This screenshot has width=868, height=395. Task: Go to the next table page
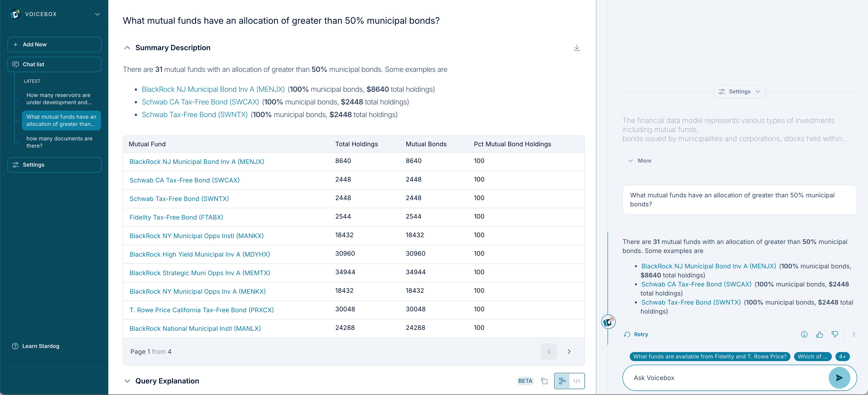(x=569, y=352)
